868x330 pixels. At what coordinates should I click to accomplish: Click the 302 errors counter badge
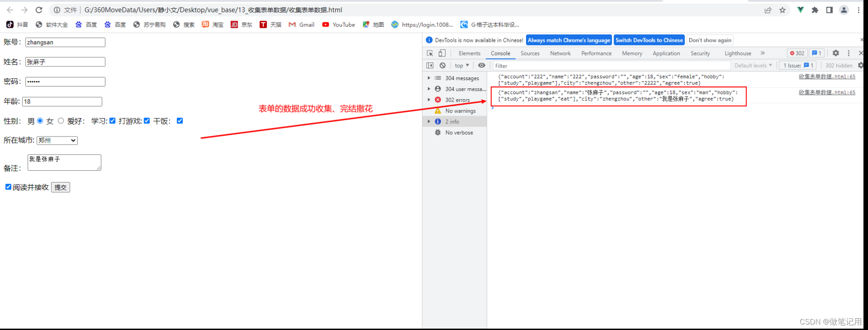coord(797,53)
